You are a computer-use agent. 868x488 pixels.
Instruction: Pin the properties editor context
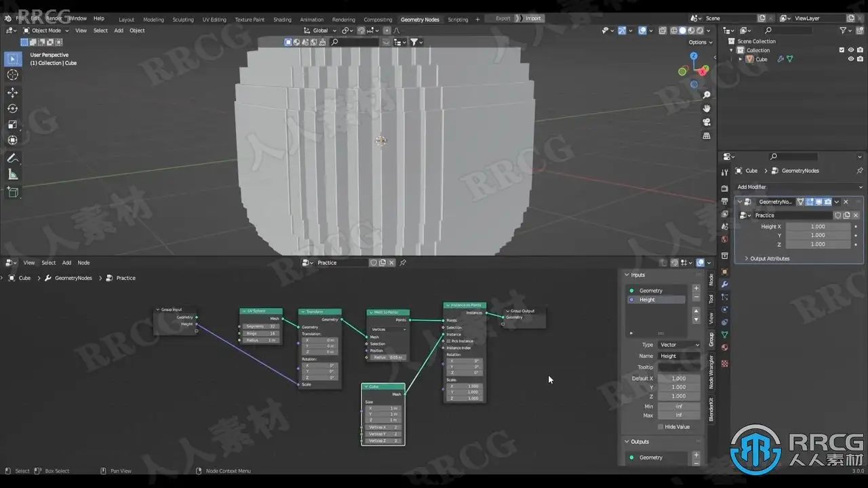tap(860, 171)
